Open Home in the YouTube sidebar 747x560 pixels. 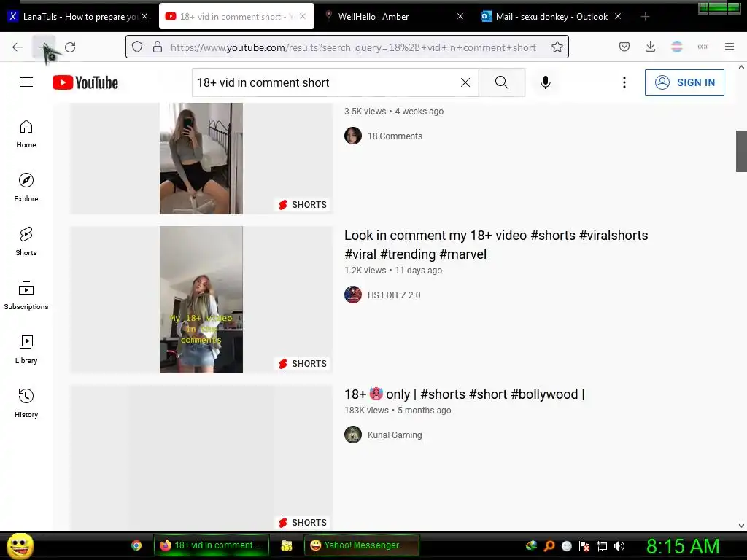pyautogui.click(x=26, y=134)
